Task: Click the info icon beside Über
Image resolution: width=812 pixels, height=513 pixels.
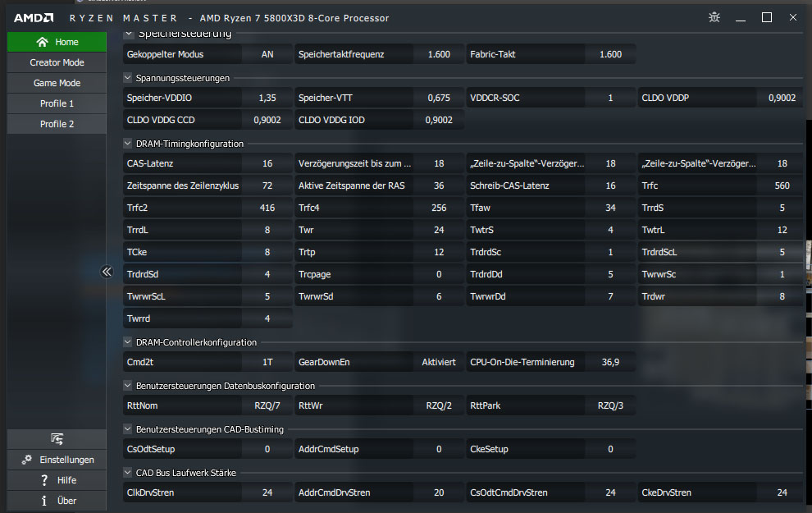Action: coord(44,501)
